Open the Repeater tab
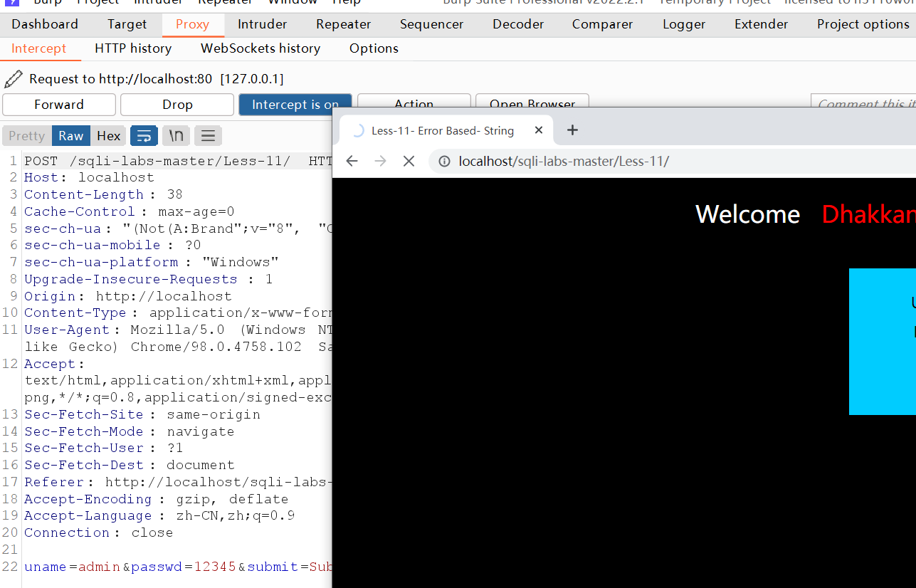916x588 pixels. pyautogui.click(x=344, y=24)
